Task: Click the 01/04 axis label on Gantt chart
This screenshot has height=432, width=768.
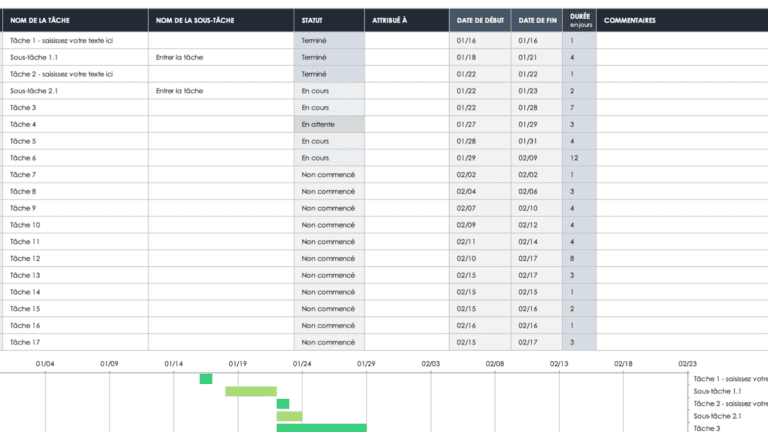Action: (45, 363)
